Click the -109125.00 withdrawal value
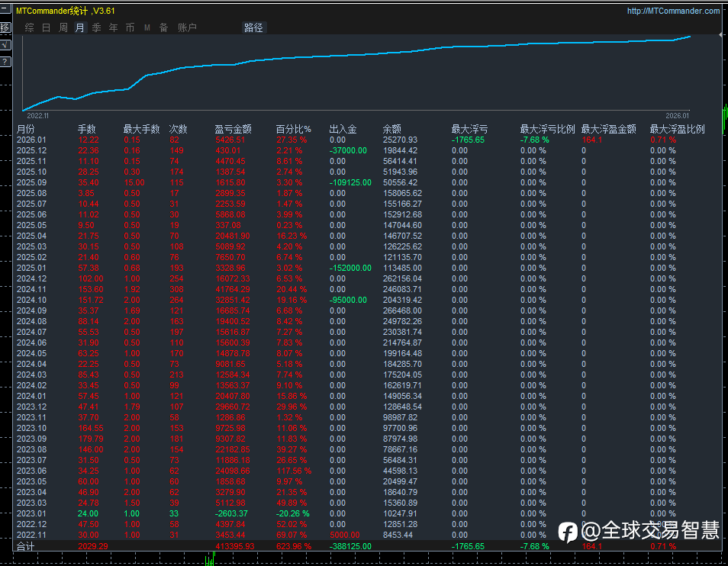The image size is (728, 566). coord(350,182)
